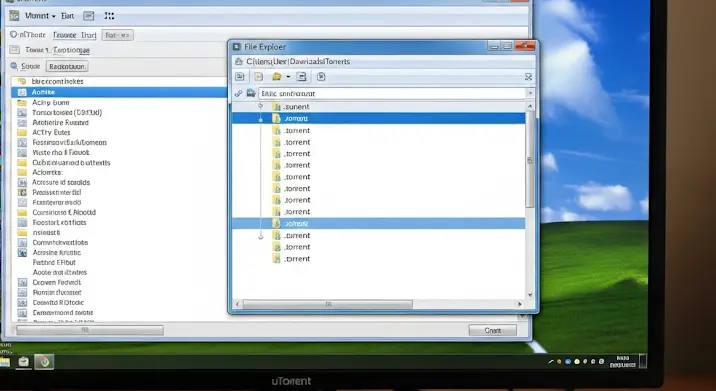Click the right arrow of File Explorer's horizontal scrollbar

pyautogui.click(x=520, y=304)
